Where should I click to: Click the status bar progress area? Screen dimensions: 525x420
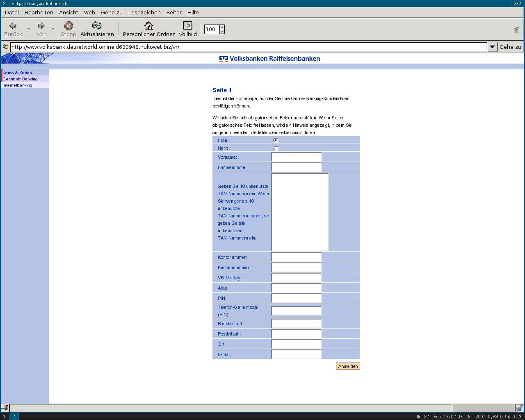pos(483,408)
